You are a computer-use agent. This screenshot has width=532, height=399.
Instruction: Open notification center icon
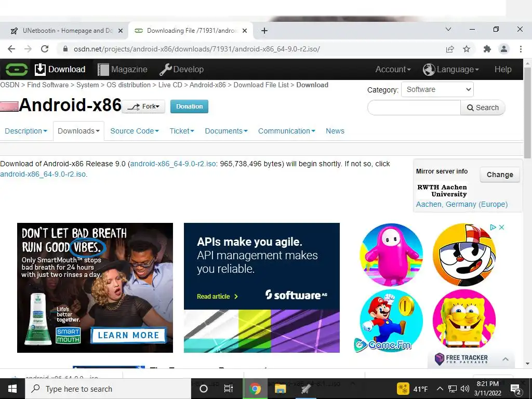516,390
